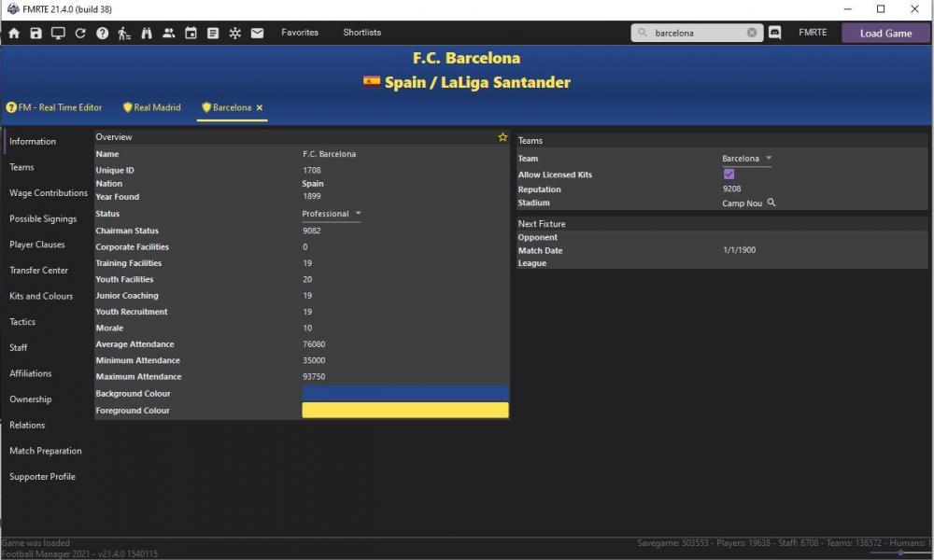Click the question icon on FM - Real Time Editor tab
Screen dimensions: 934x560
click(x=11, y=107)
